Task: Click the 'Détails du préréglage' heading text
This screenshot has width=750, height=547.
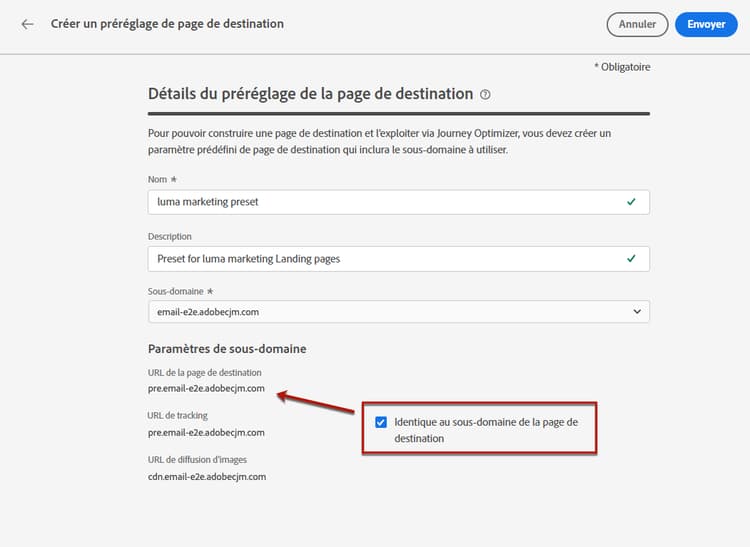Action: (x=310, y=94)
